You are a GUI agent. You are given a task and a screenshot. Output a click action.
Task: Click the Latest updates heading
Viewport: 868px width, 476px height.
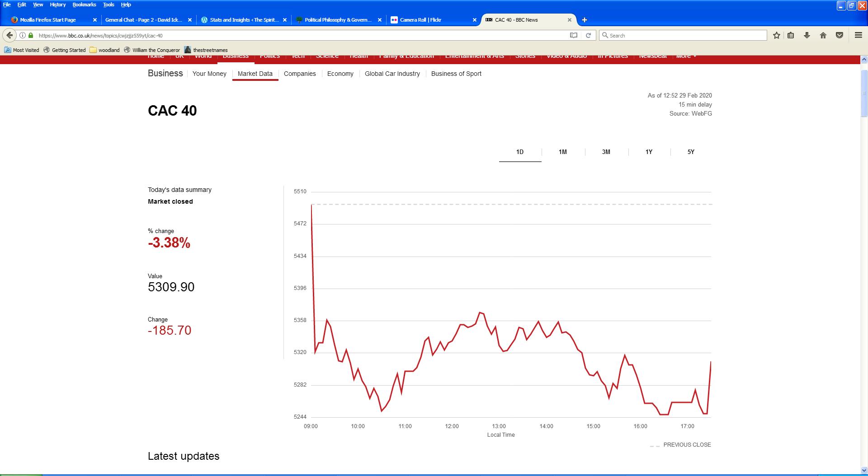tap(184, 456)
